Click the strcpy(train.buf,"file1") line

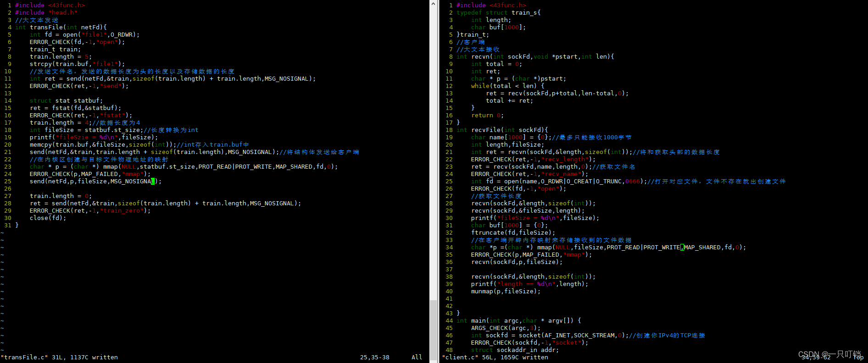point(77,64)
